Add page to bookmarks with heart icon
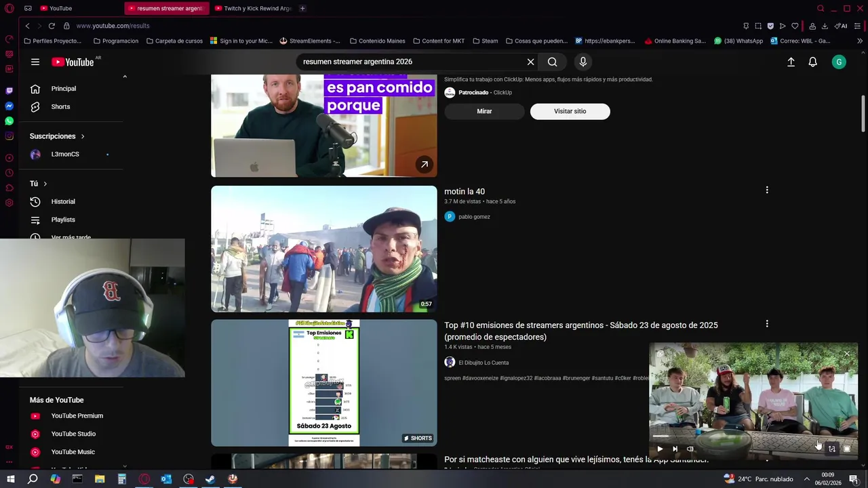The height and width of the screenshot is (488, 868). (795, 26)
